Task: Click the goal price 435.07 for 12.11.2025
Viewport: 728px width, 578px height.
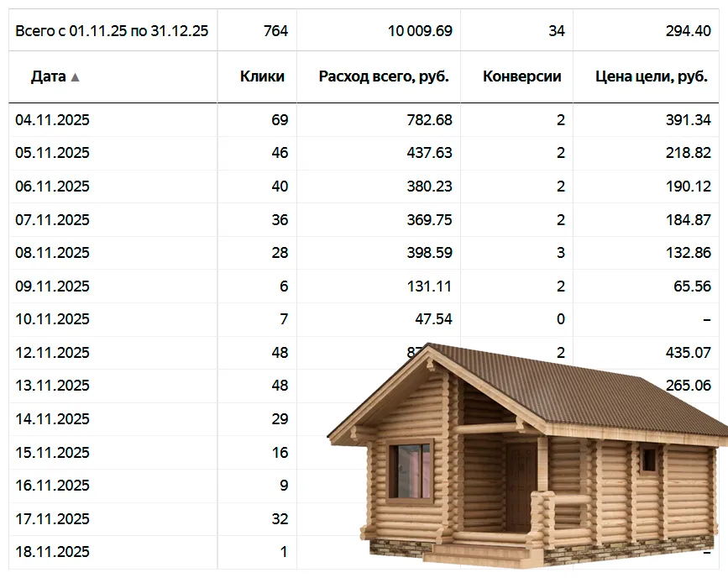Action: point(689,353)
